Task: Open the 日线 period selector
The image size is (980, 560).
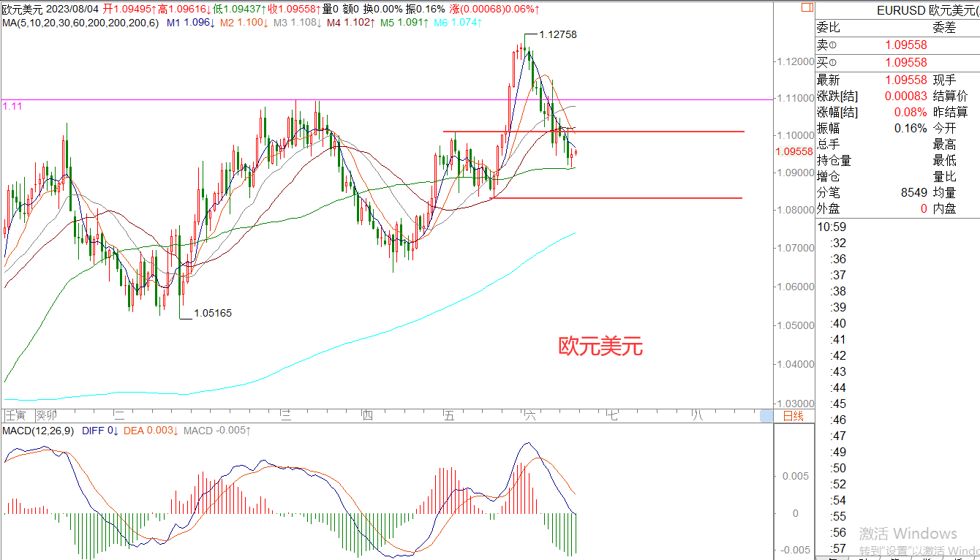Action: pyautogui.click(x=793, y=416)
